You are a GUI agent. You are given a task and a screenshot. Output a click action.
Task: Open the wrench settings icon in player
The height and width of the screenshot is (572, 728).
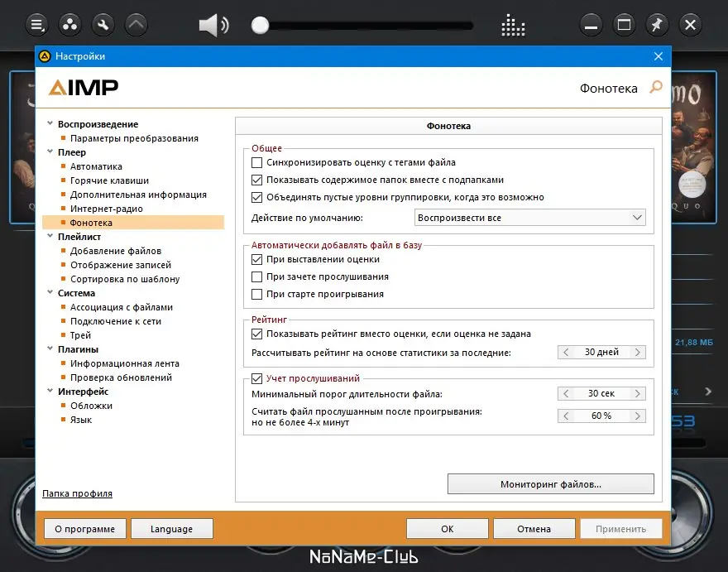click(x=103, y=25)
